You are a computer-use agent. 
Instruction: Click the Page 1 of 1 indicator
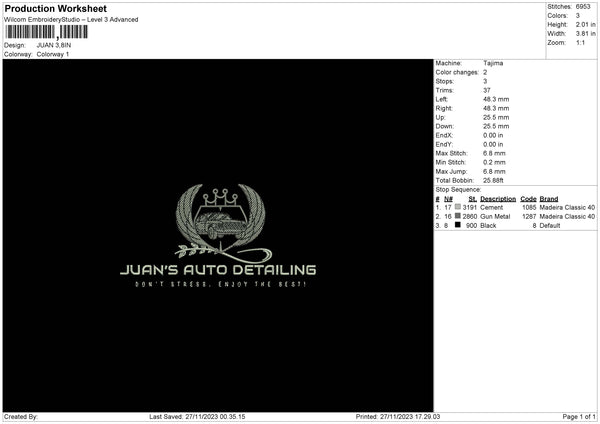coord(579,417)
